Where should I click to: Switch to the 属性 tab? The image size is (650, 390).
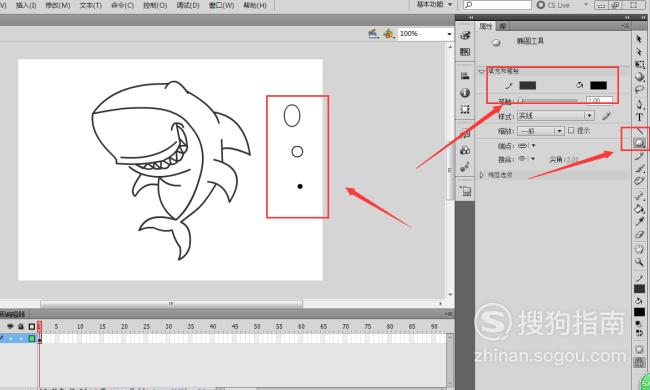pos(485,26)
